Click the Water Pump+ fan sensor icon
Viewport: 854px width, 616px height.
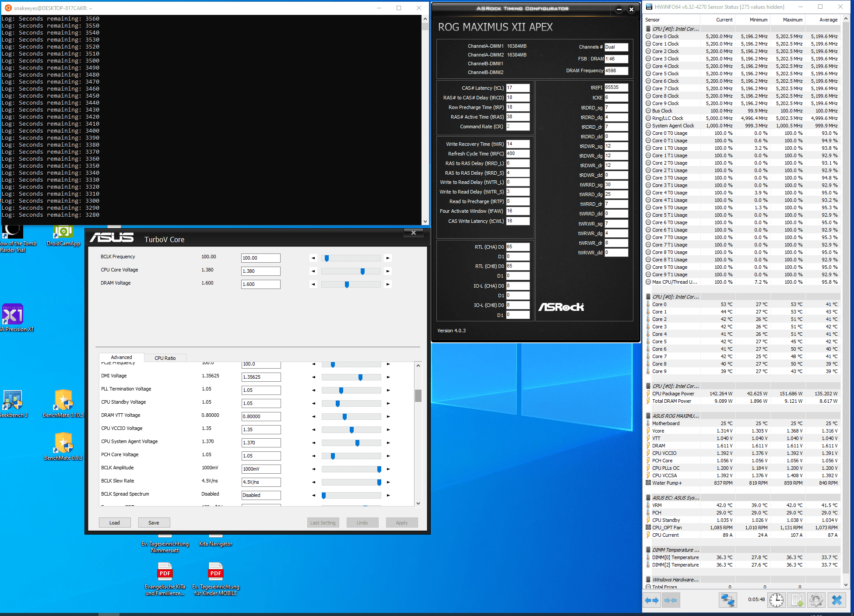point(648,483)
